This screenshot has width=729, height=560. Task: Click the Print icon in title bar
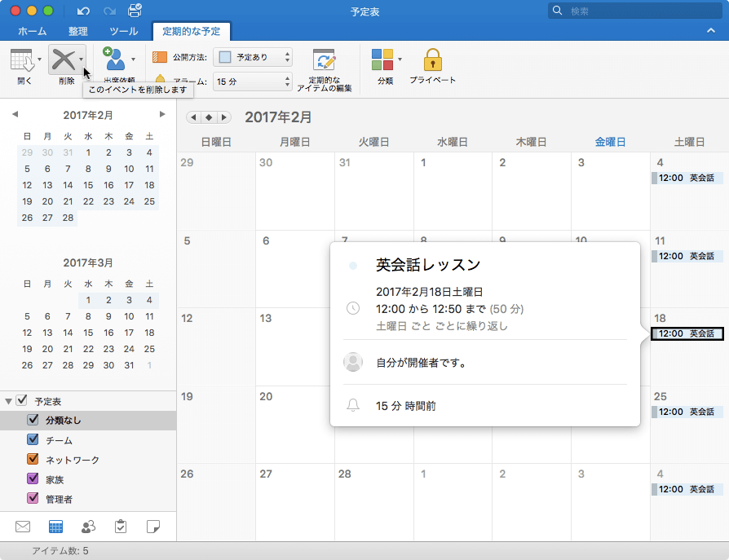pyautogui.click(x=135, y=11)
